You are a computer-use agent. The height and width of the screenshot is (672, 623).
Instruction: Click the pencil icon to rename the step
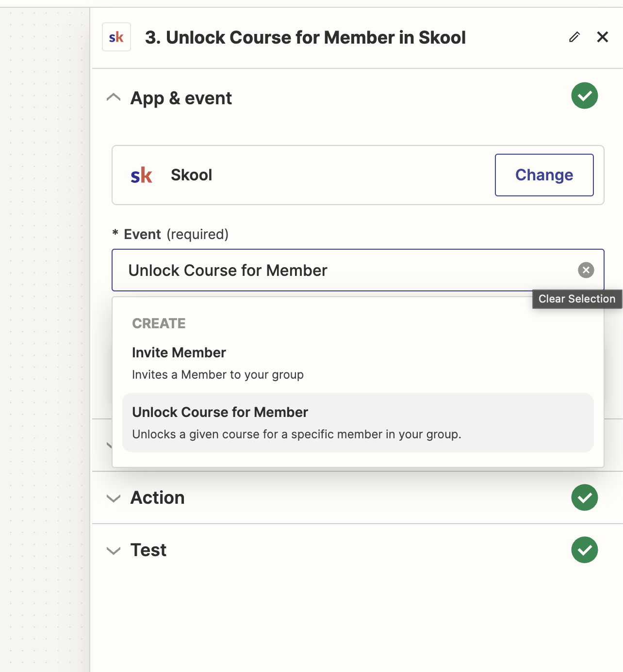click(x=574, y=37)
